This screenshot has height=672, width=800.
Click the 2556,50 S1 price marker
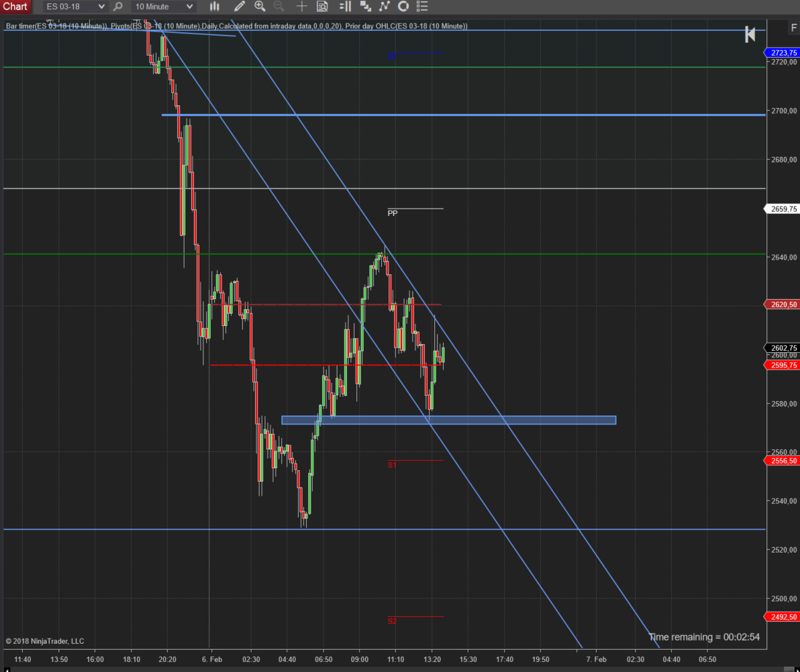point(783,460)
